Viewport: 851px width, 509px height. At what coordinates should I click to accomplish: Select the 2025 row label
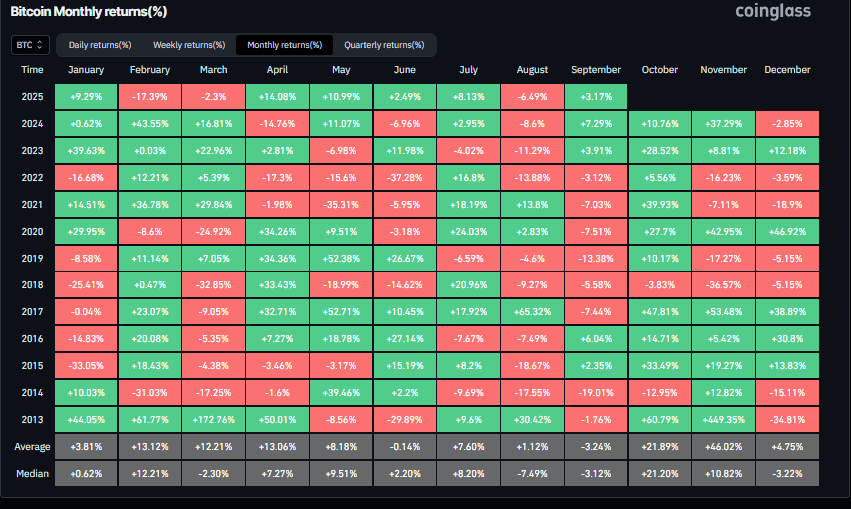tap(32, 97)
